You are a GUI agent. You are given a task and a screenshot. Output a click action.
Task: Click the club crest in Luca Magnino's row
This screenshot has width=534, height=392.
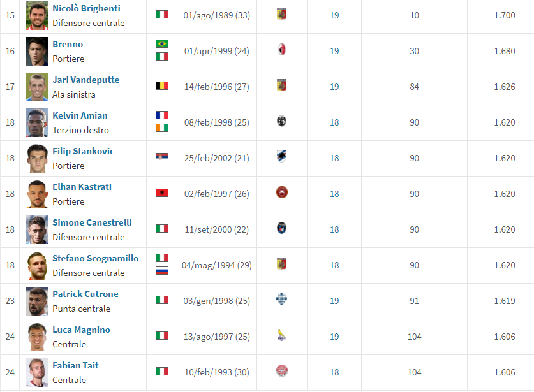[x=281, y=335]
